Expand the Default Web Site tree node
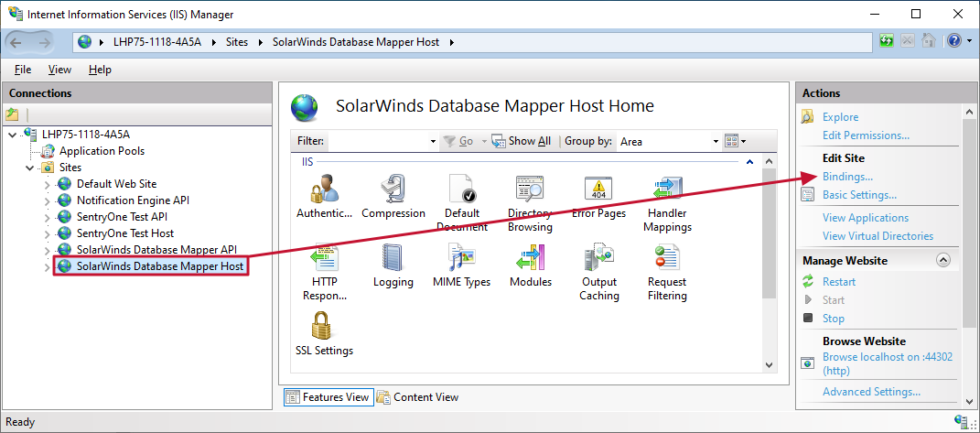The width and height of the screenshot is (980, 433). point(48,185)
